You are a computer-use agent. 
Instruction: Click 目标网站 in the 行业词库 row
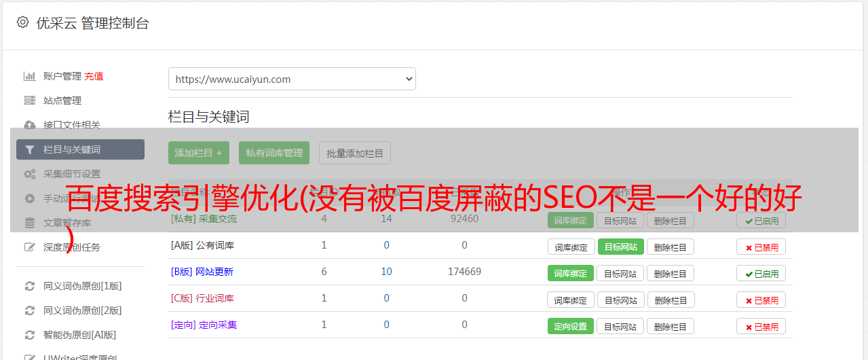[620, 300]
